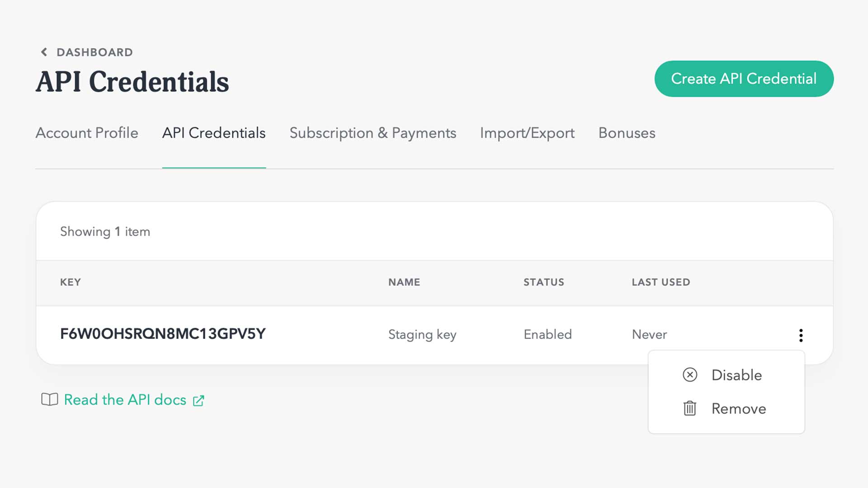Viewport: 868px width, 488px height.
Task: Select the Remove option from the context menu
Action: tap(738, 408)
